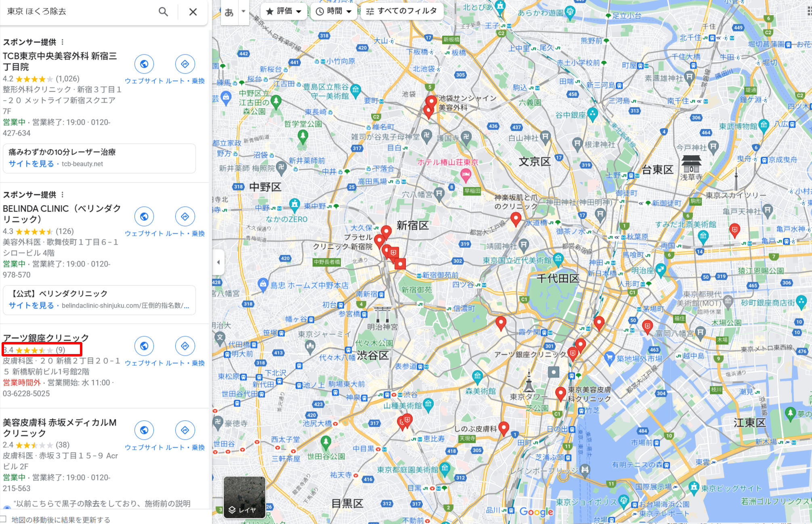Click the あ input language button
812x524 pixels.
coord(229,12)
